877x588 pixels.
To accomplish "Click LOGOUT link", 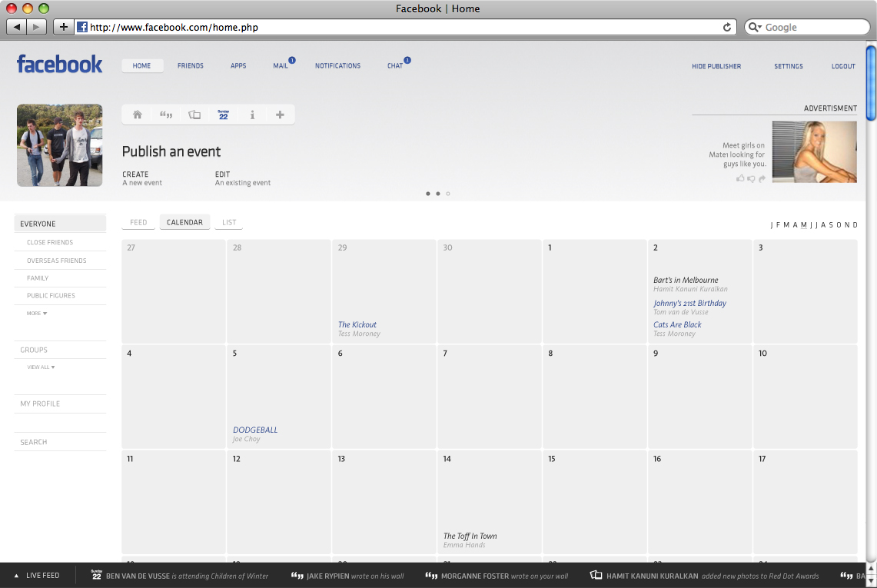I will tap(843, 66).
